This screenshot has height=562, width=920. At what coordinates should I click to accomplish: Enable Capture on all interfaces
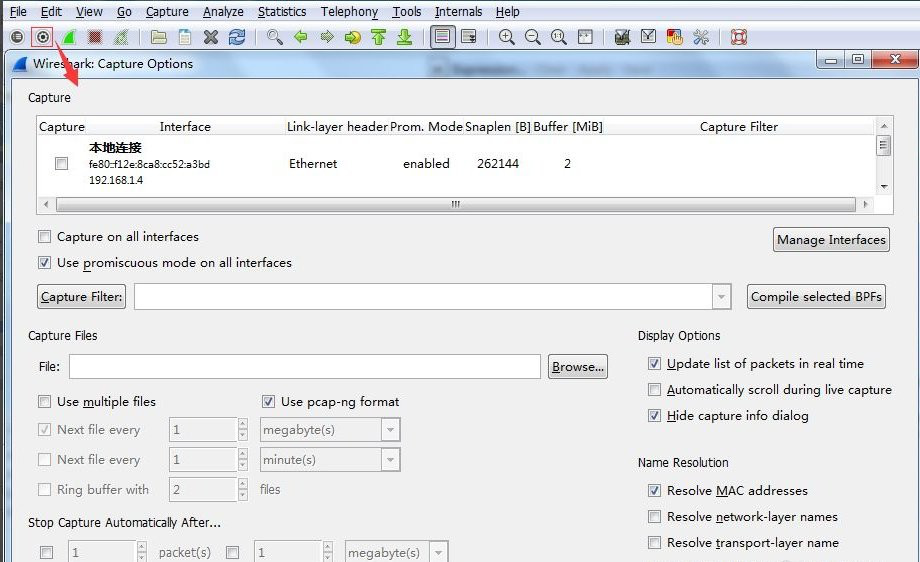[x=44, y=237]
